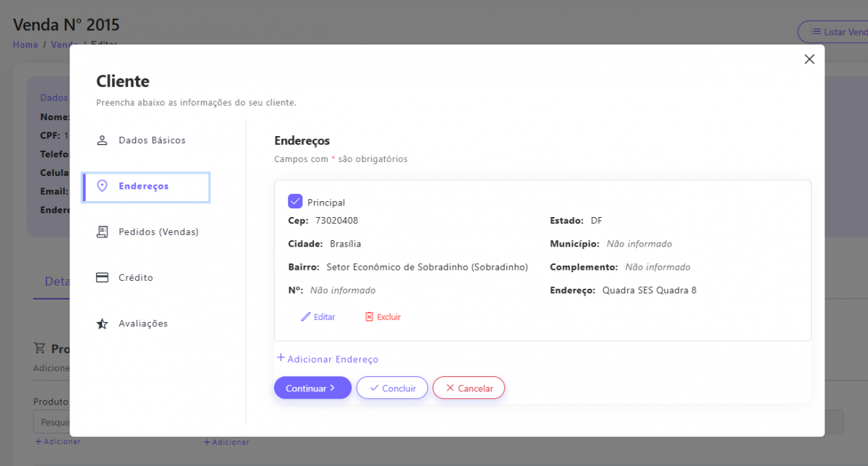Click the pencil icon to edit address

[x=305, y=317]
